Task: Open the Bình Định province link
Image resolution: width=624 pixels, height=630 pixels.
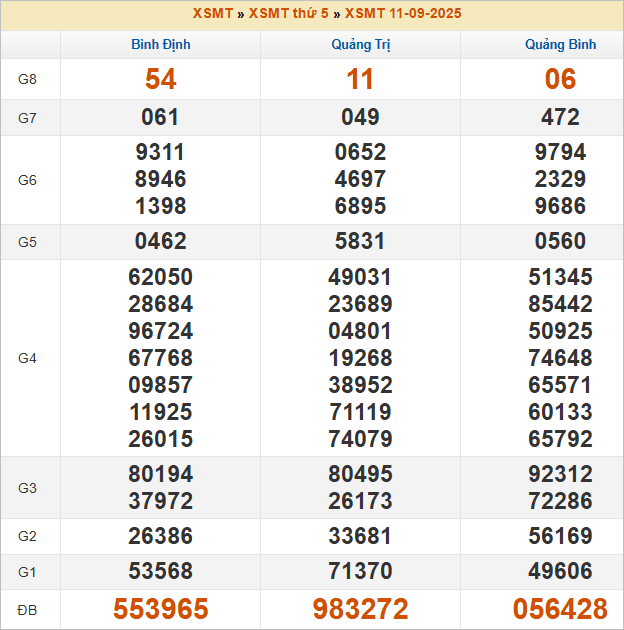Action: tap(161, 45)
